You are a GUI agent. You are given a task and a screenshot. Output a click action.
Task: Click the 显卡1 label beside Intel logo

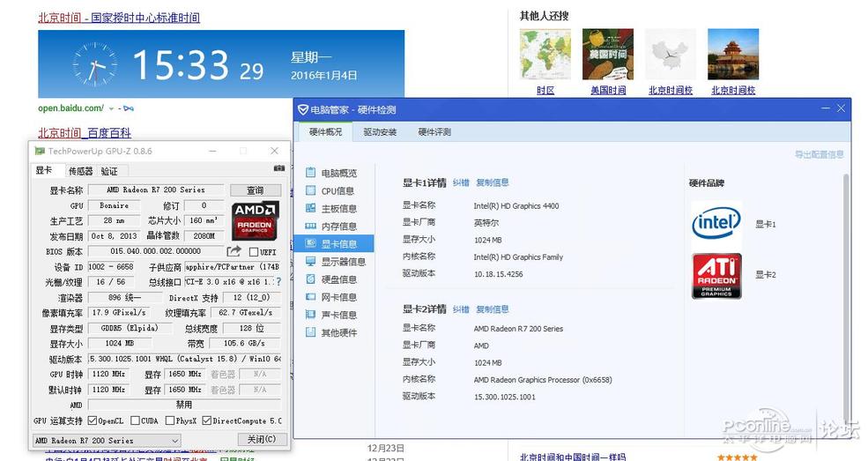(766, 224)
